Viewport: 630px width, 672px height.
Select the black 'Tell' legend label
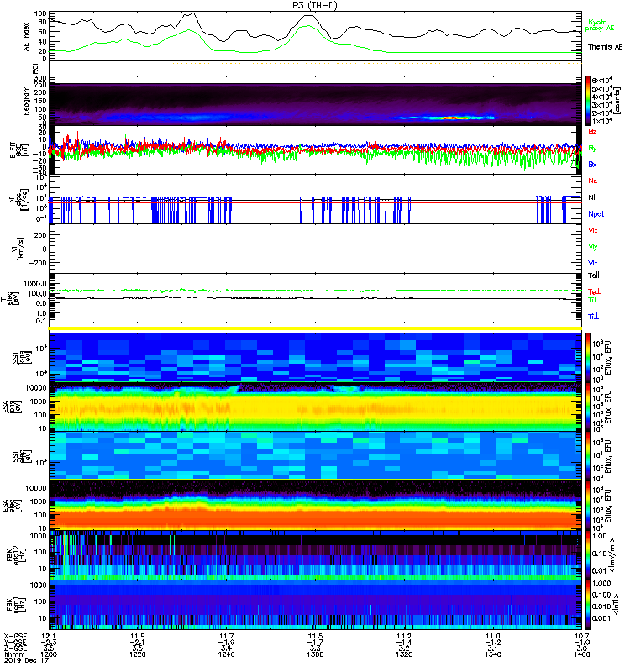coord(593,276)
